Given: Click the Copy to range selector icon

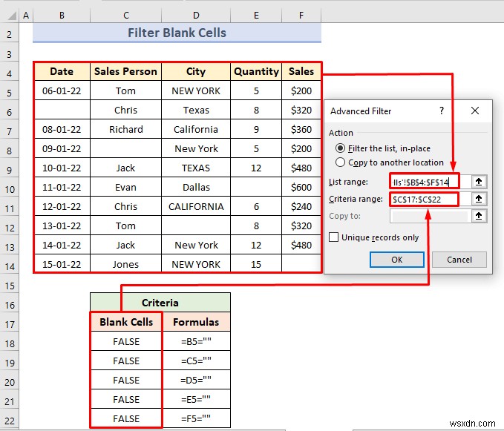Looking at the screenshot, I should coord(479,216).
